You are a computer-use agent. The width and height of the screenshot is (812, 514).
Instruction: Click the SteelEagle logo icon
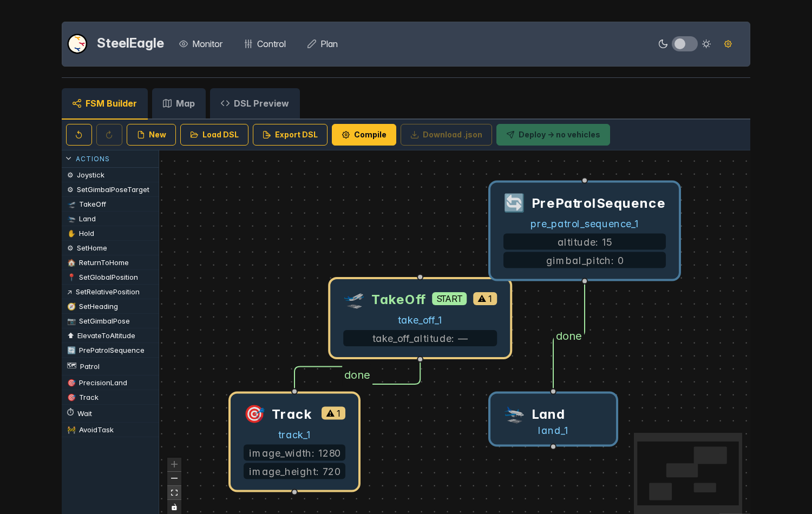(x=77, y=44)
